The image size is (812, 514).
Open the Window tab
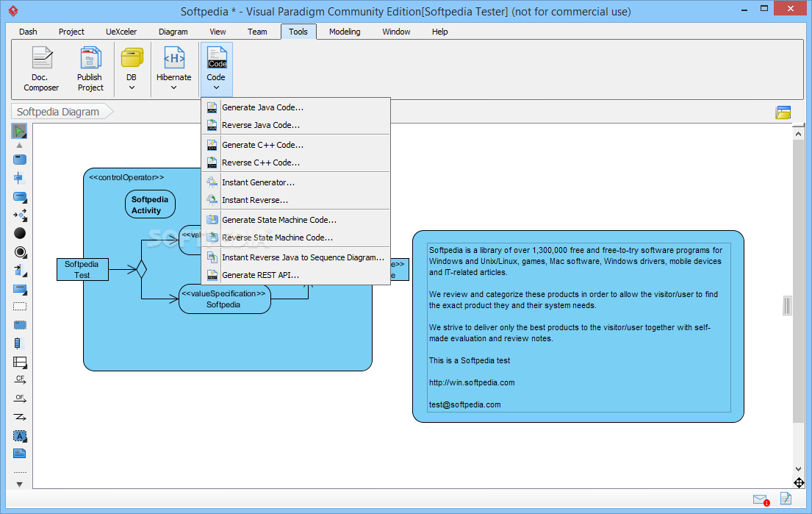coord(396,32)
